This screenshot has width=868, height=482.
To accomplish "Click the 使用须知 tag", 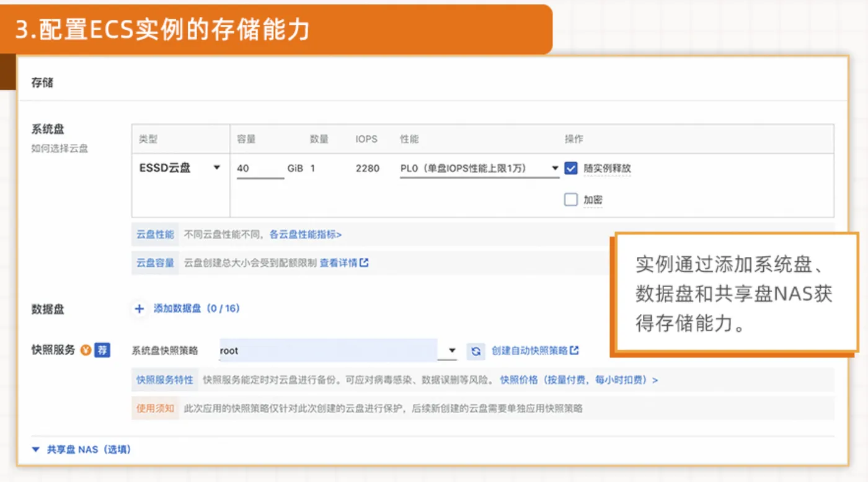I will [155, 408].
